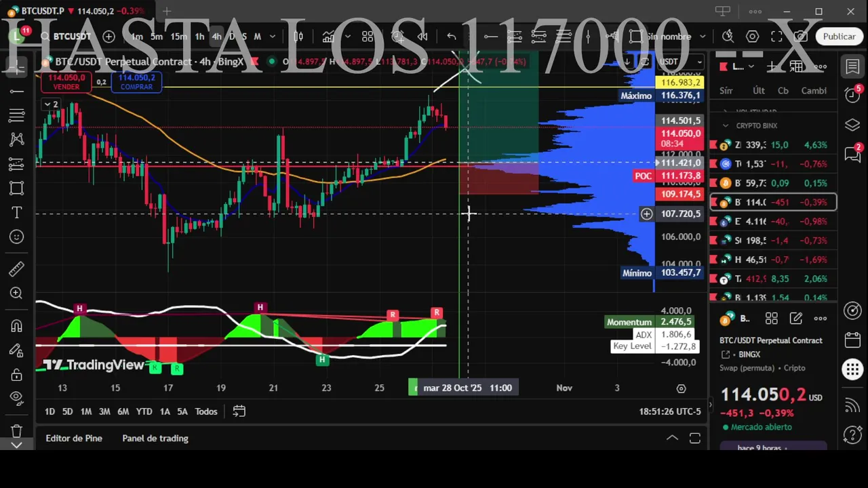The height and width of the screenshot is (488, 868).
Task: Maximize the bottom panel
Action: 695,438
